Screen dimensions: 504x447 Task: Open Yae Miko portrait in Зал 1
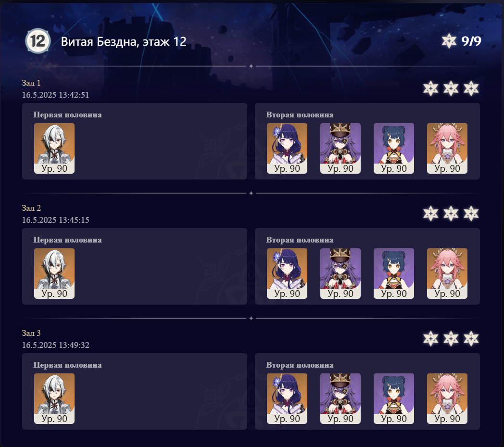click(x=447, y=148)
